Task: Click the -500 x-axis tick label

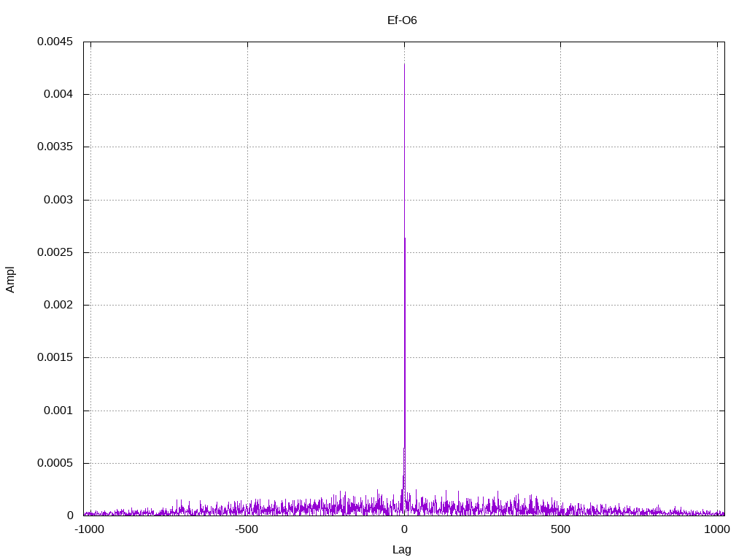Action: tap(247, 529)
